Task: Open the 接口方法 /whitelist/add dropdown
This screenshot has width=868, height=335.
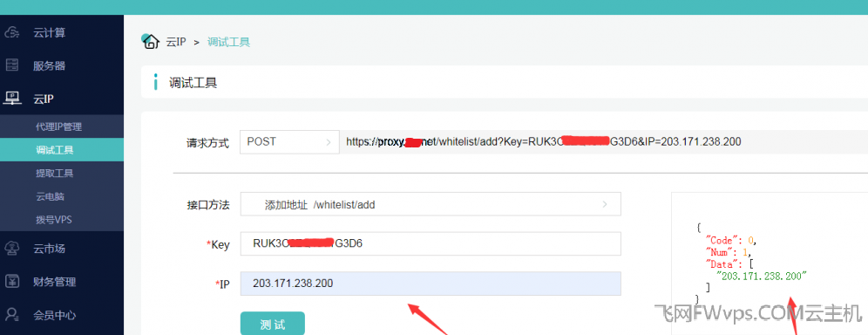Action: pyautogui.click(x=431, y=205)
